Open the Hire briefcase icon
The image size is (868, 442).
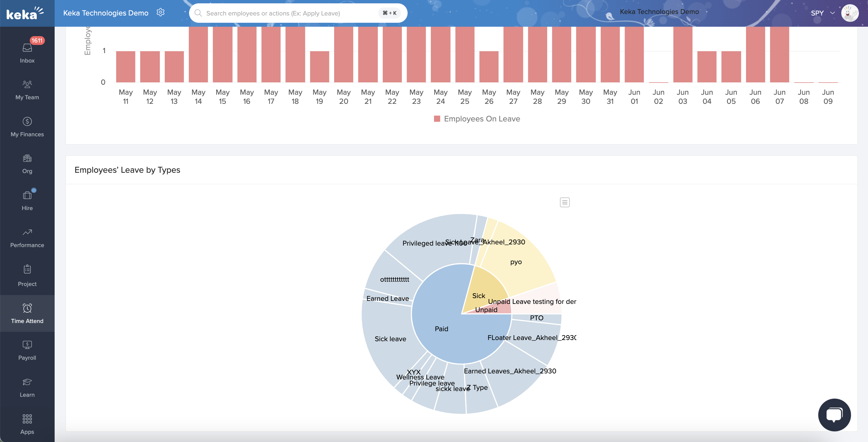pos(27,195)
